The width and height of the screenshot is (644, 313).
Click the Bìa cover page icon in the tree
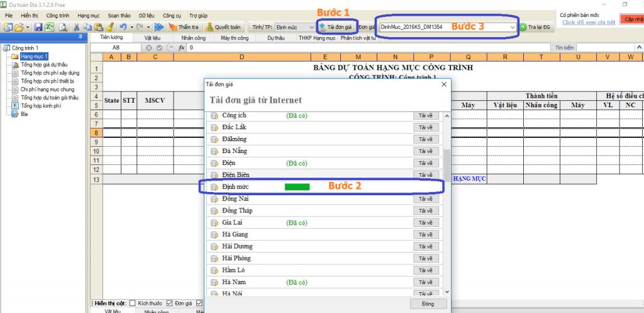[15, 114]
